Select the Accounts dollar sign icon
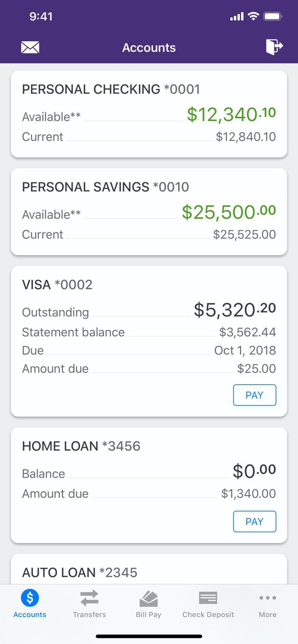This screenshot has height=644, width=298. tap(29, 597)
